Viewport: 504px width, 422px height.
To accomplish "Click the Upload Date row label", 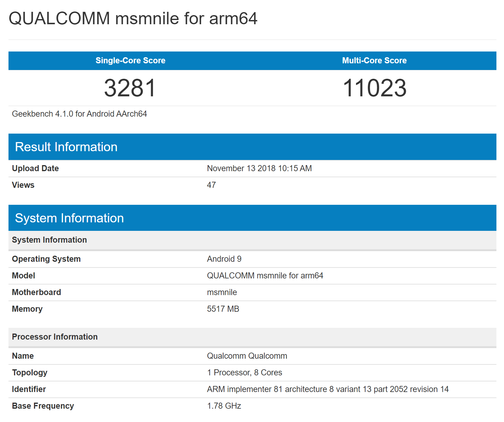I will tap(35, 168).
